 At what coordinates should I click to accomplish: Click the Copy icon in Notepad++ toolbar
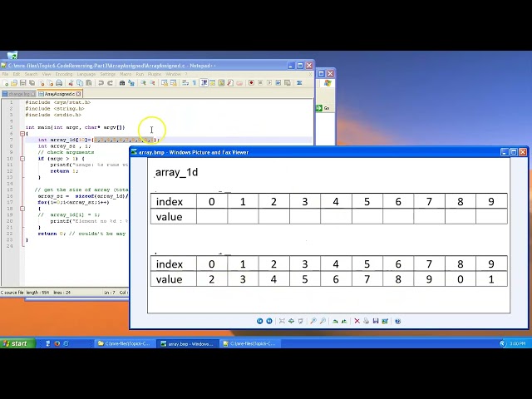click(x=80, y=83)
